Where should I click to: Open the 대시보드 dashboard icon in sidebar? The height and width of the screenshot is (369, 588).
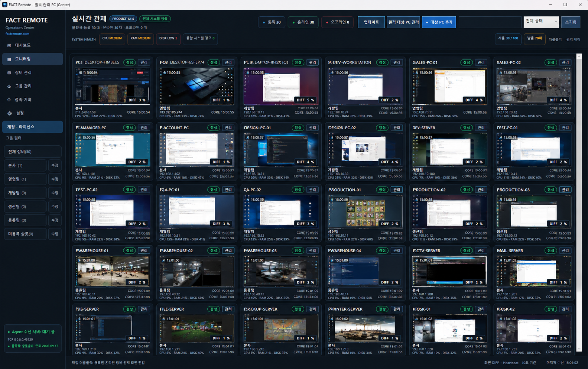pyautogui.click(x=9, y=45)
